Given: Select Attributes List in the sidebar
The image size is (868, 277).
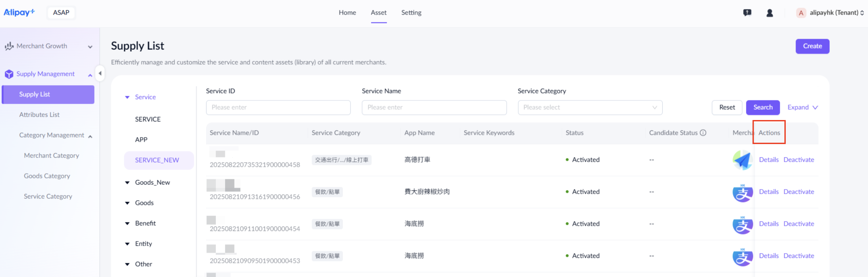Looking at the screenshot, I should [x=39, y=114].
